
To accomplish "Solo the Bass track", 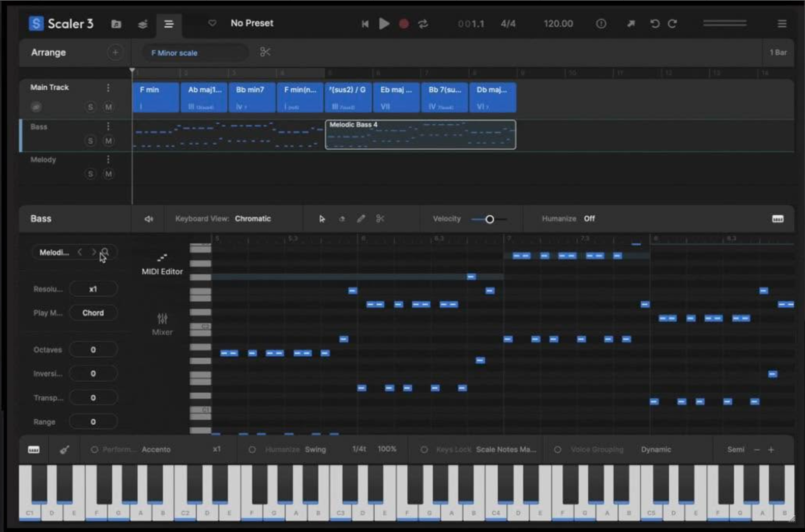I will click(x=90, y=141).
